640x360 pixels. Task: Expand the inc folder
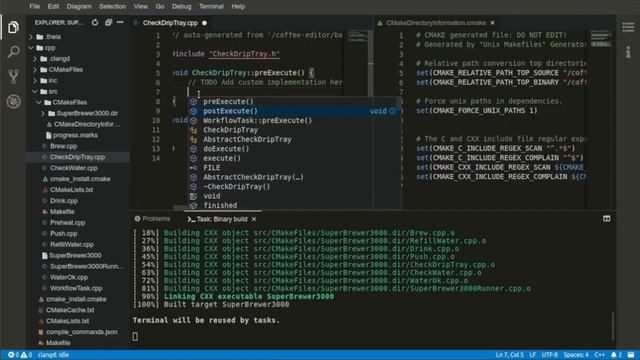point(35,80)
